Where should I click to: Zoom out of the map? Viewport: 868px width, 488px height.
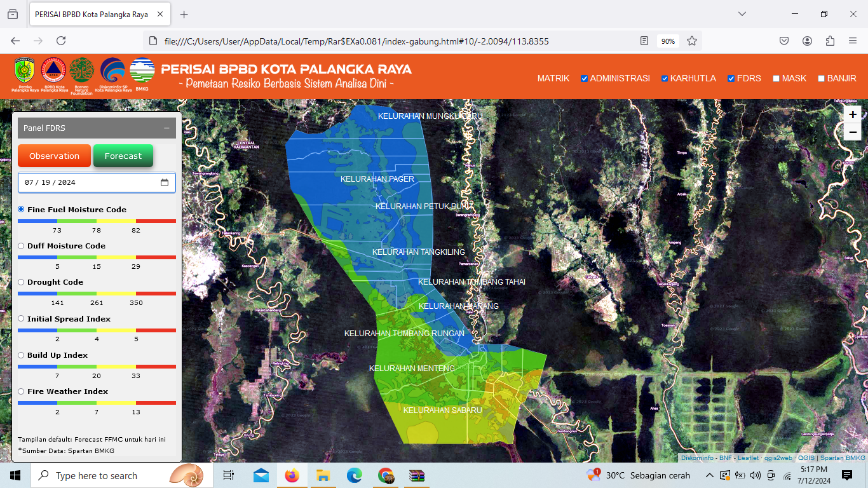click(853, 132)
